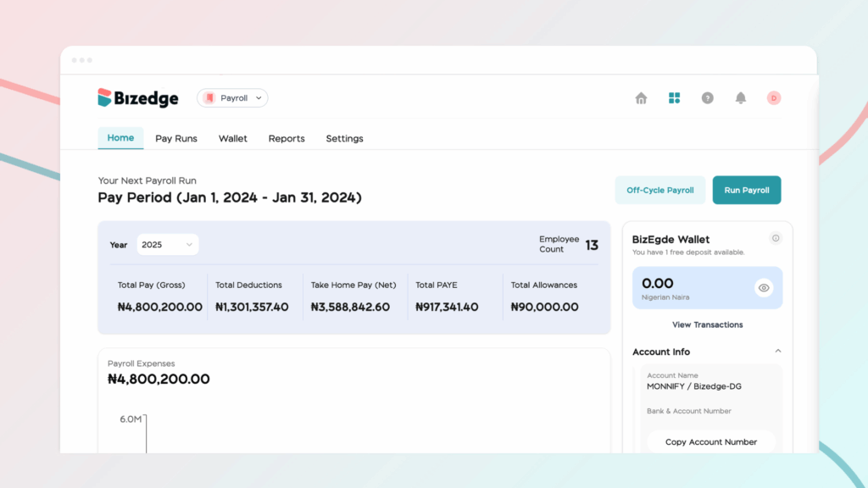This screenshot has width=868, height=488.
Task: Open the Settings tab
Action: pyautogui.click(x=344, y=138)
